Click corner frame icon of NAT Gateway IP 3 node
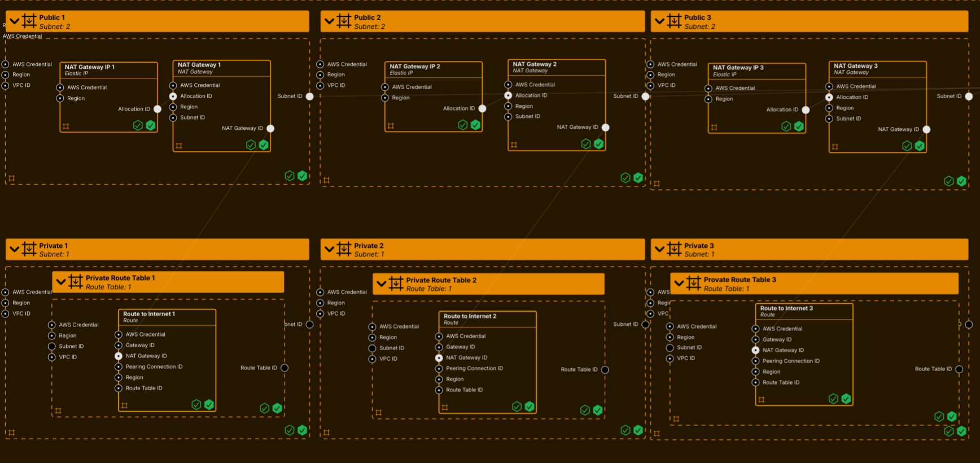Screen dimensions: 980x463 click(x=714, y=128)
